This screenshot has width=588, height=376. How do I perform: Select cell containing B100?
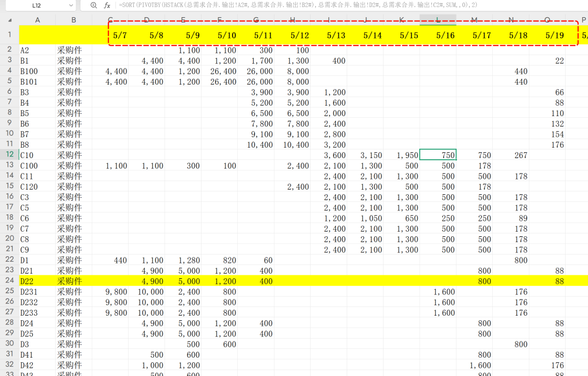tap(37, 71)
